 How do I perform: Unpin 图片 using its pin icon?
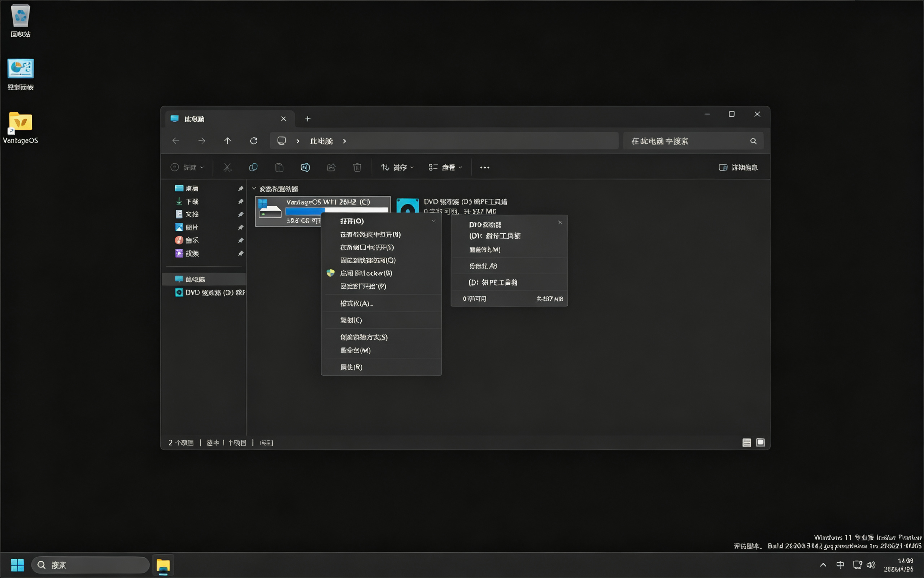pyautogui.click(x=240, y=228)
